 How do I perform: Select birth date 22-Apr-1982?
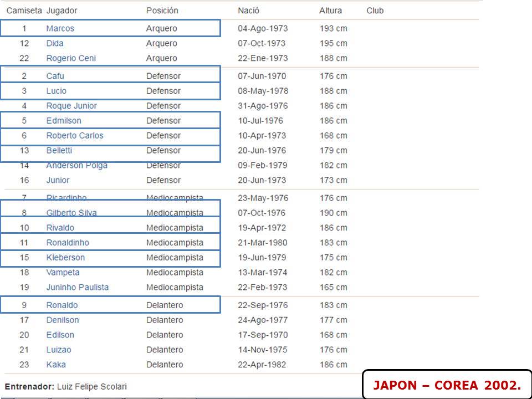[x=262, y=365]
